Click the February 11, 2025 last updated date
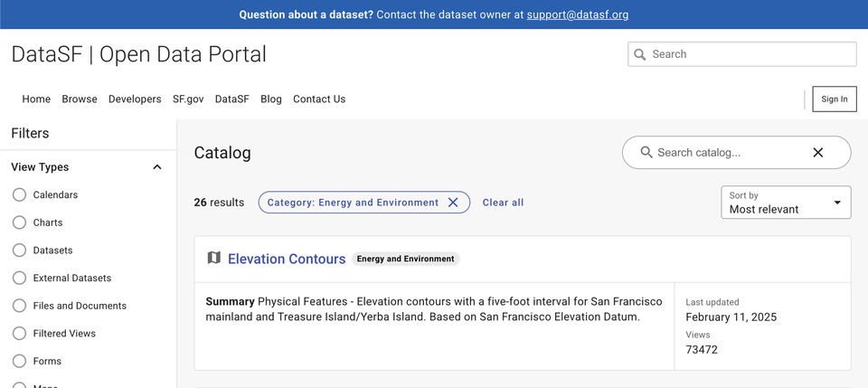Screen dimensions: 868x388 point(731,317)
